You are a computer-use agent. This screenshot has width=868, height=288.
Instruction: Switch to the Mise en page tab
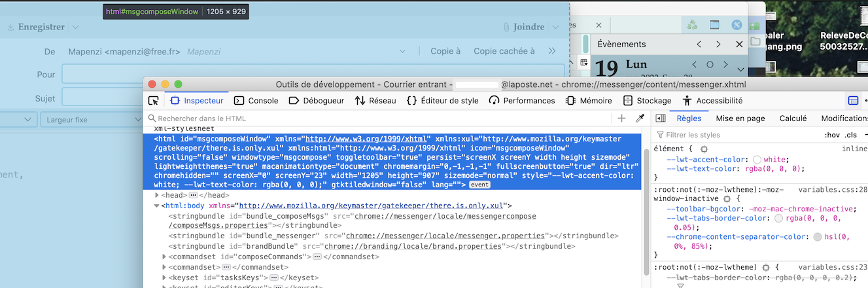point(740,118)
